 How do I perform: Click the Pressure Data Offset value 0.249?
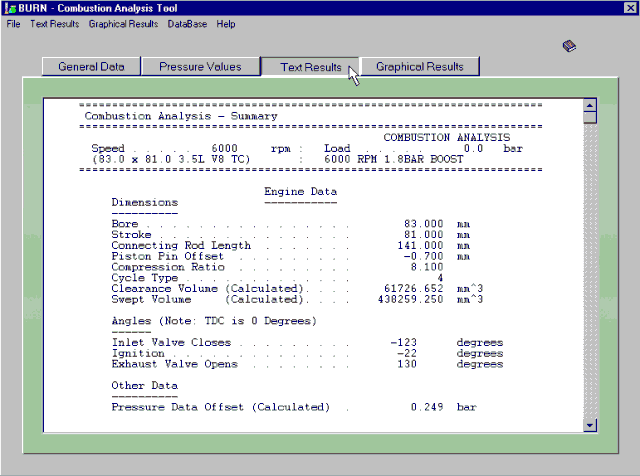(427, 407)
